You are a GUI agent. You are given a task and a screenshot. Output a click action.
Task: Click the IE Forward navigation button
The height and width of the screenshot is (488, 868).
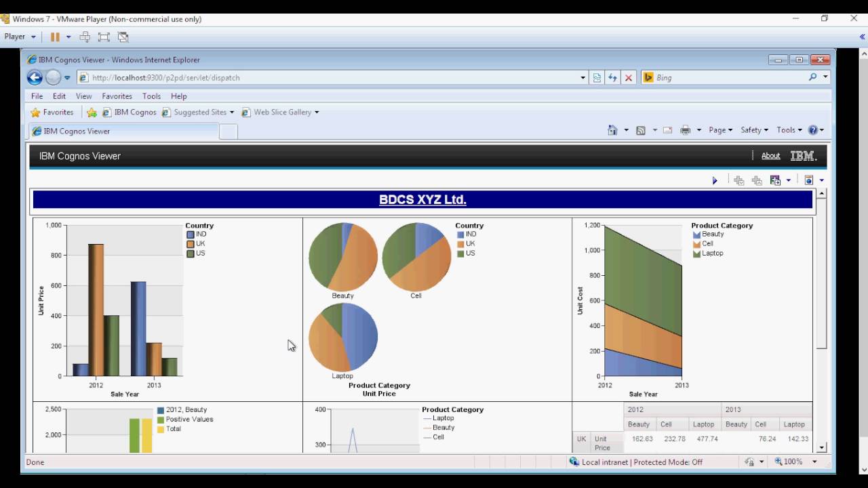(53, 77)
